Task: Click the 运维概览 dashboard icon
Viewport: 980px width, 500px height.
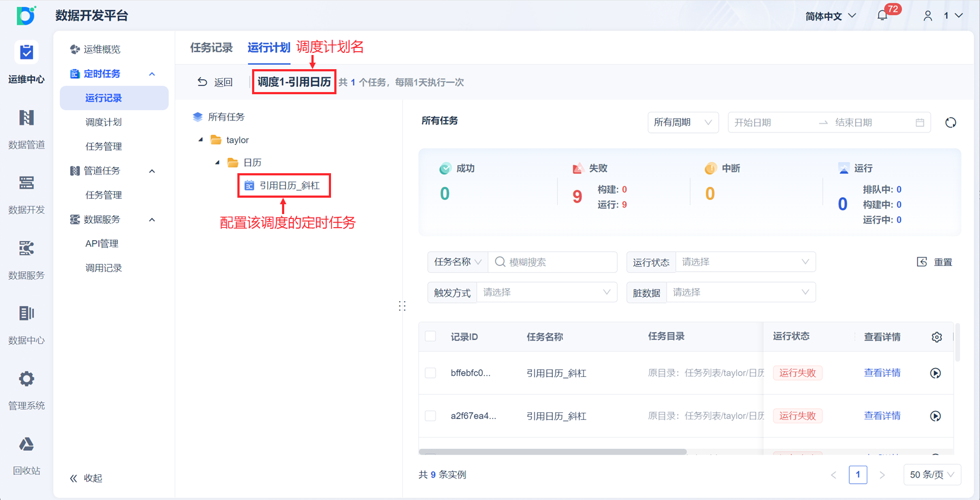Action: click(75, 50)
